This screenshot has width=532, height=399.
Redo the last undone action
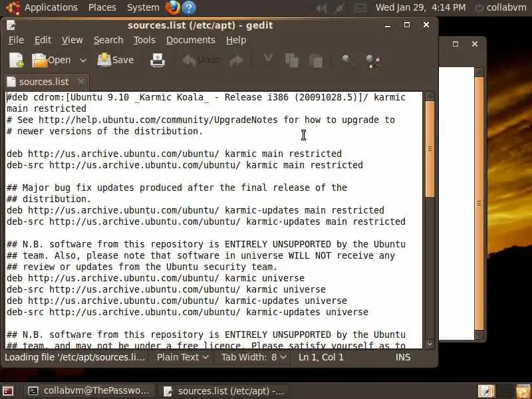237,61
